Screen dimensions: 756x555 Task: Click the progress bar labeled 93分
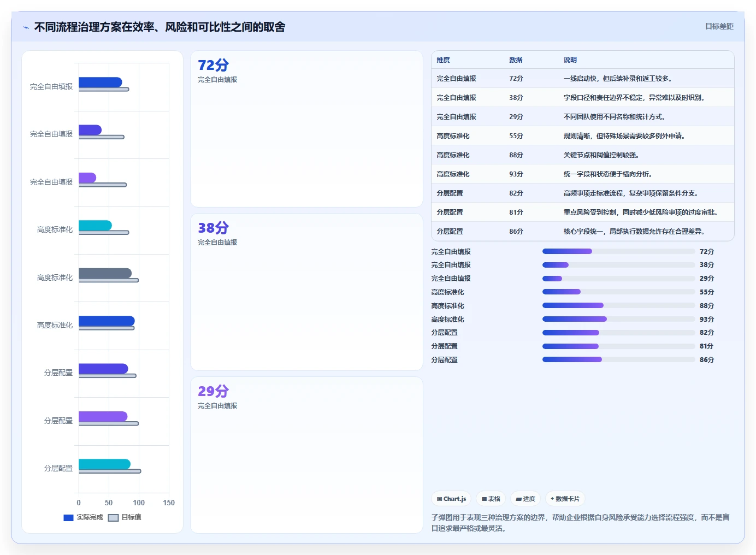tap(618, 319)
